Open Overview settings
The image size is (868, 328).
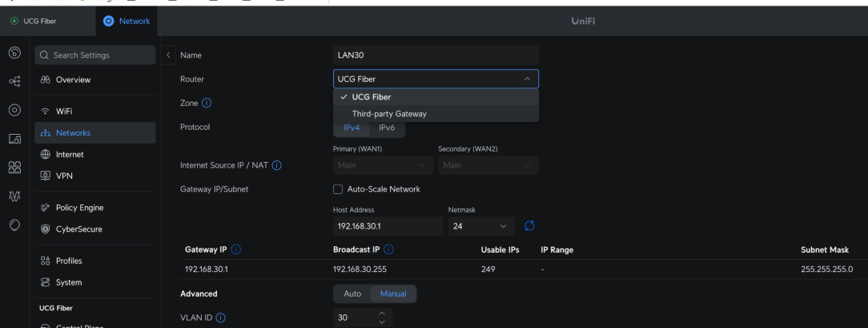(95, 79)
